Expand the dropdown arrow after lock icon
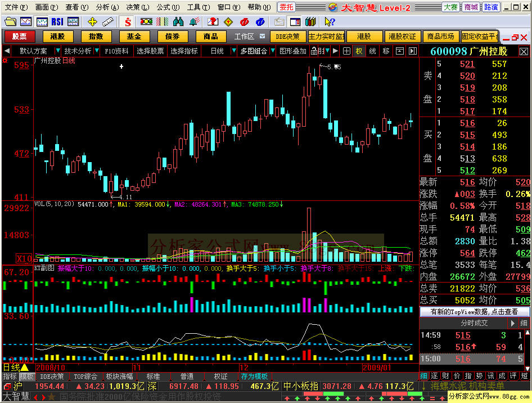The height and width of the screenshot is (403, 532). click(x=327, y=51)
